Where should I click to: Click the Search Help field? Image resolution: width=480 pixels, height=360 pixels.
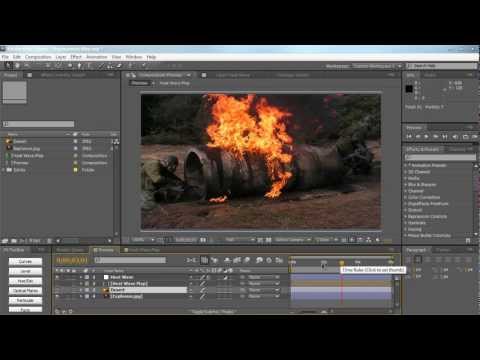click(441, 66)
